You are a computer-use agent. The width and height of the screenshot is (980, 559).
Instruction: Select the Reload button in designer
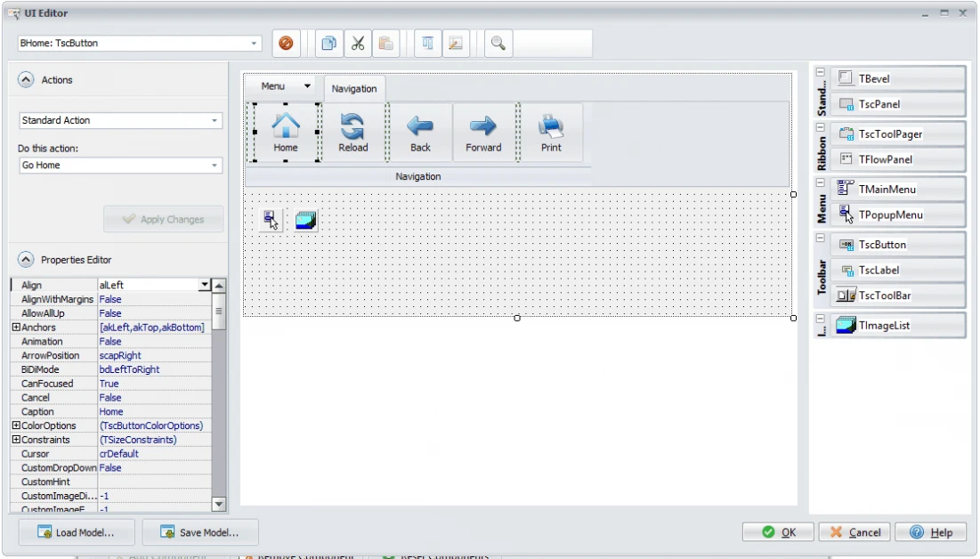pos(352,133)
